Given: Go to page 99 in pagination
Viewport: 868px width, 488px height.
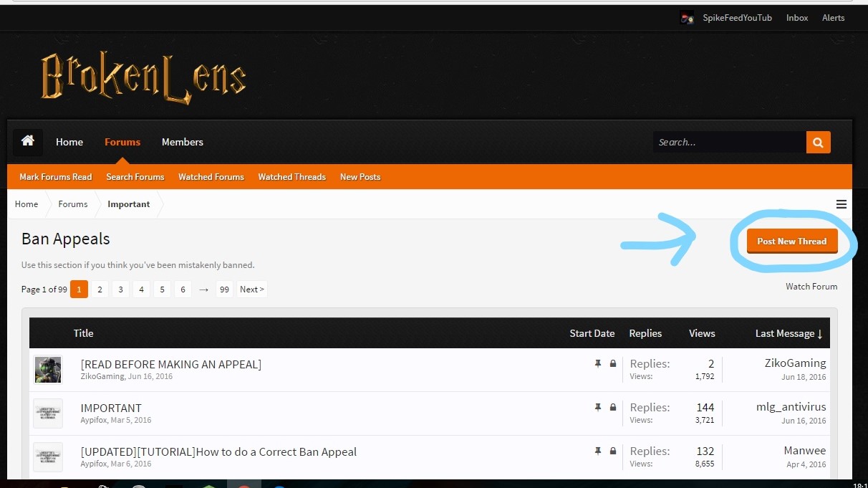Looking at the screenshot, I should (x=224, y=290).
